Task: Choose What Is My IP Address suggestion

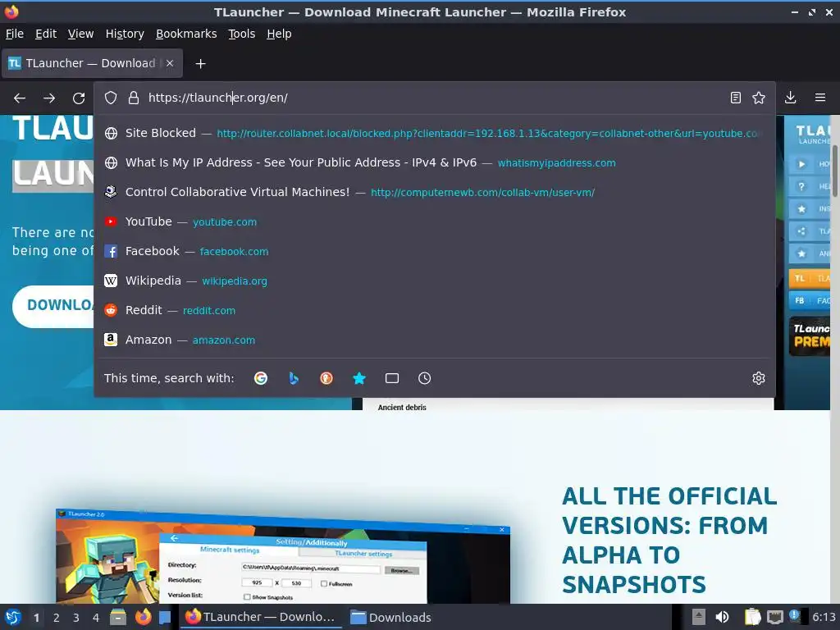Action: point(435,162)
